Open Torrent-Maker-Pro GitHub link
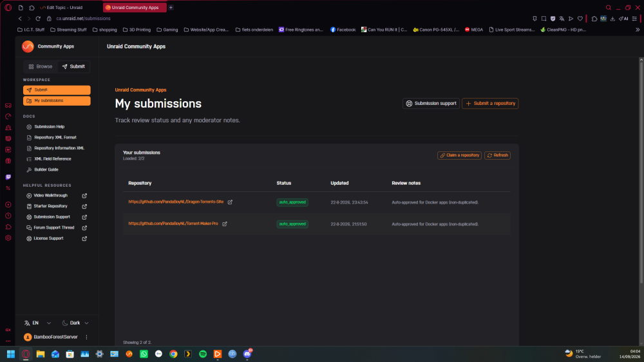 [x=173, y=224]
